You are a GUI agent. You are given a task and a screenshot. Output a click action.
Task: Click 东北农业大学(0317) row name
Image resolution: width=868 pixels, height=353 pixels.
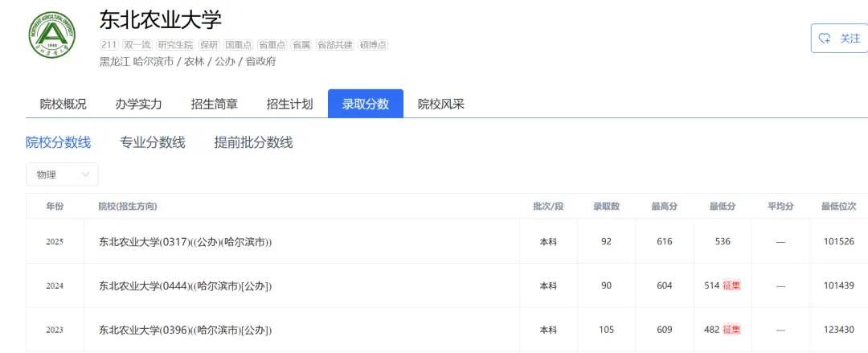point(186,241)
